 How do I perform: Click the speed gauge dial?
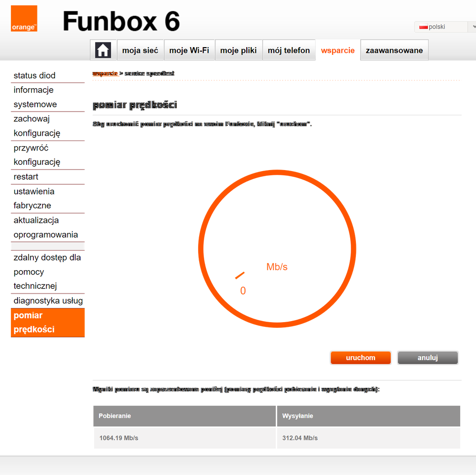(277, 248)
